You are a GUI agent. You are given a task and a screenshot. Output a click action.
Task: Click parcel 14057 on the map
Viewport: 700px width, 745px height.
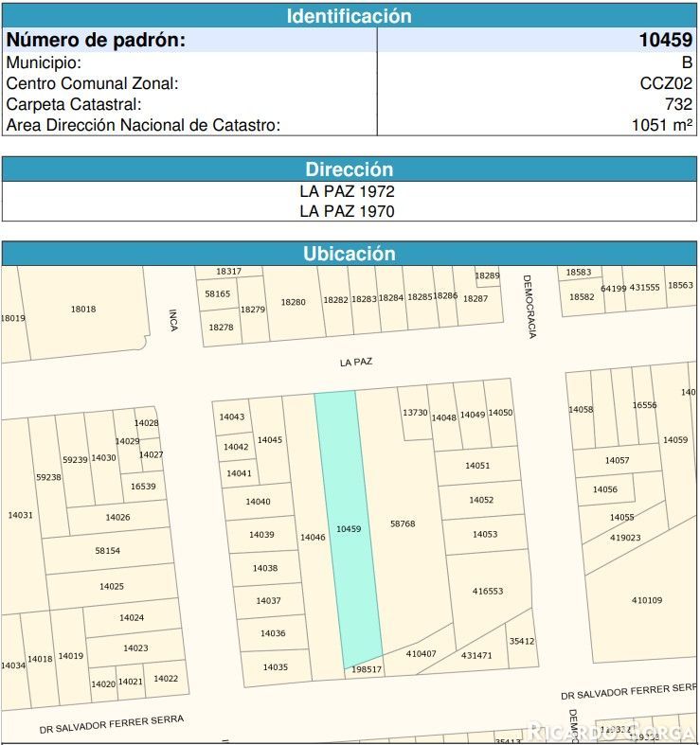(x=617, y=460)
